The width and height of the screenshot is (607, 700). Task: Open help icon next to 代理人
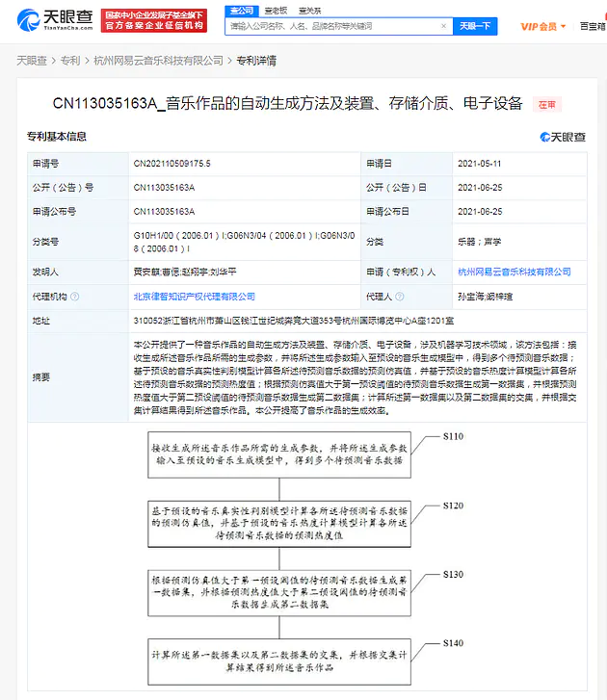pos(400,297)
